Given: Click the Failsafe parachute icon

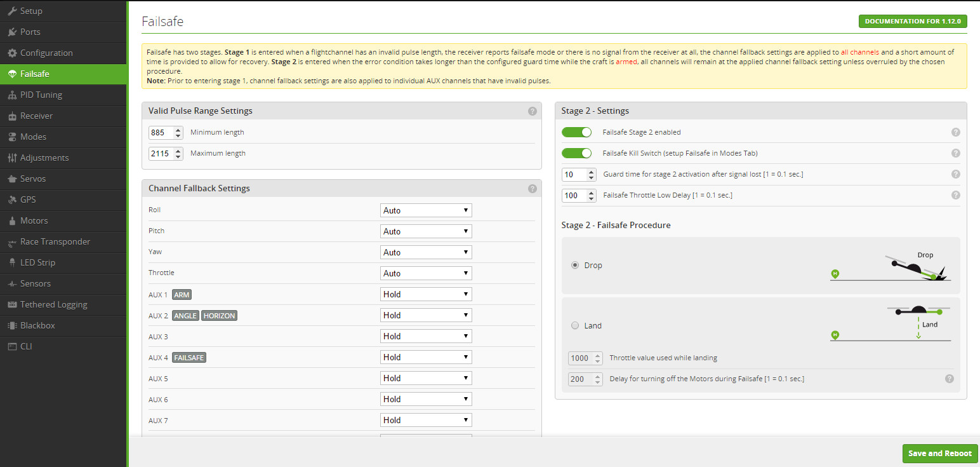Looking at the screenshot, I should tap(12, 74).
